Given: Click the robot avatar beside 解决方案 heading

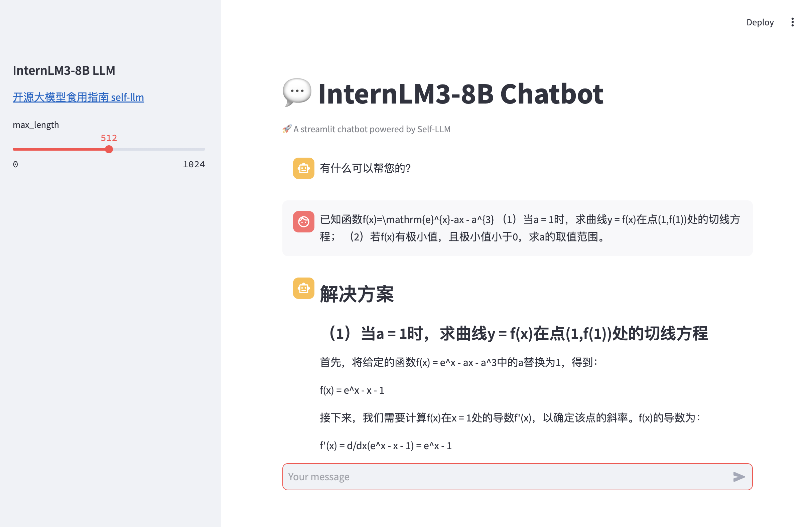Looking at the screenshot, I should coord(303,288).
